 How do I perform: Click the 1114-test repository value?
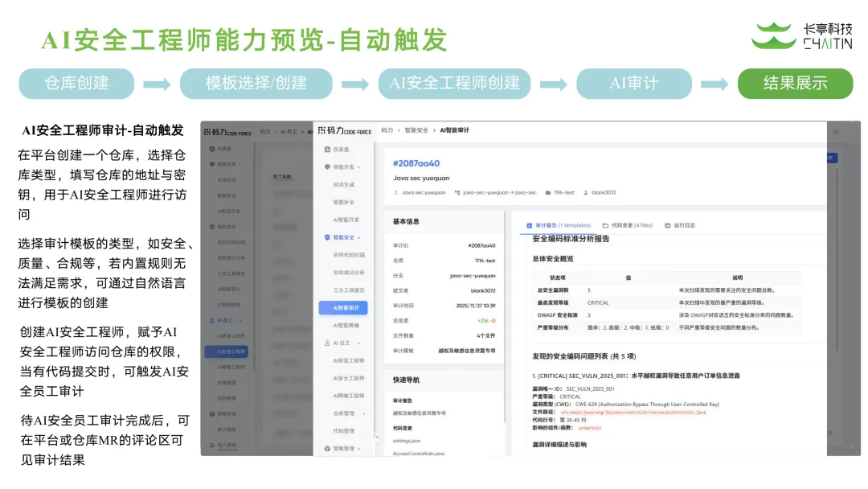click(x=485, y=261)
